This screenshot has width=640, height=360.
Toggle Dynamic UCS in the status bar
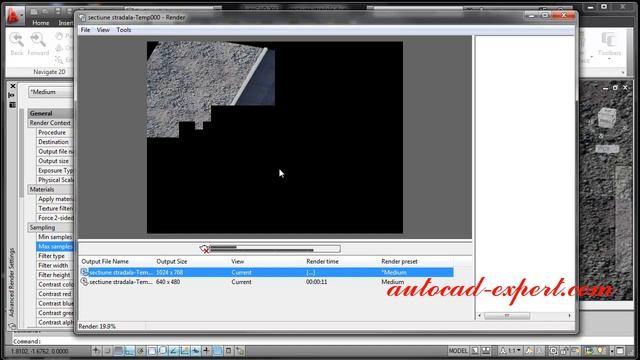pos(184,351)
